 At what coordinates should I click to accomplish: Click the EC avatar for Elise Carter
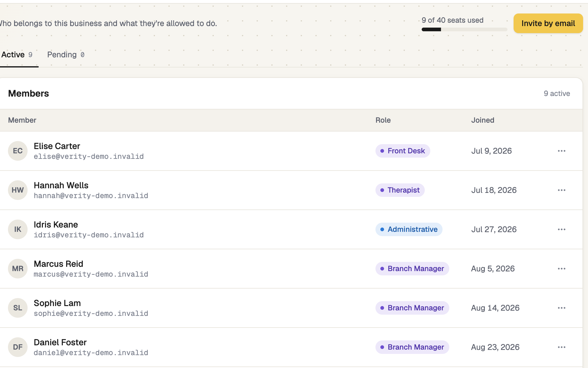[x=18, y=151]
